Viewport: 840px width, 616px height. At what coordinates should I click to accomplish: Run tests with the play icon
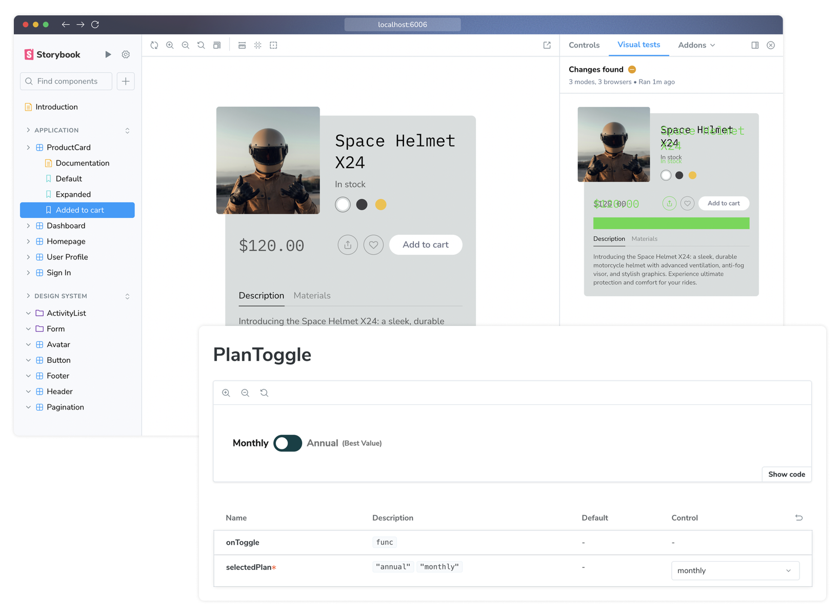click(x=108, y=54)
